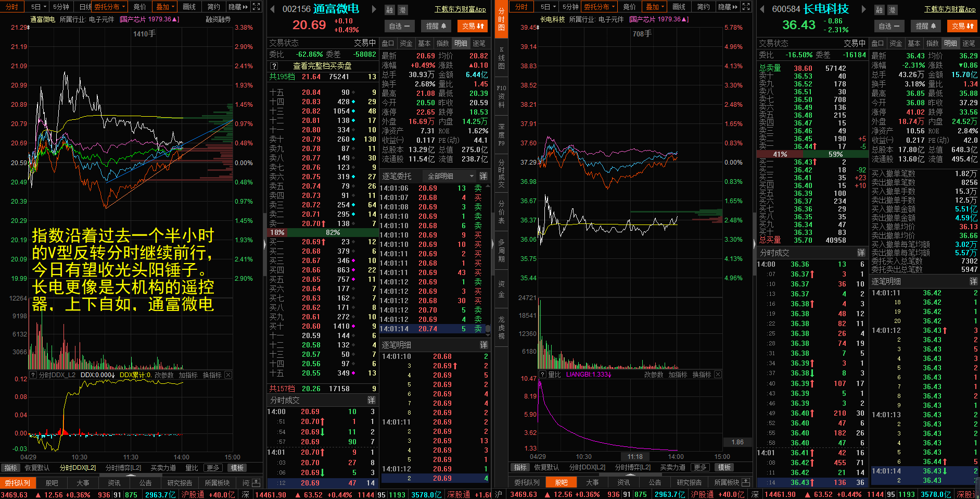Open 委托分布 dropdown in left chart toolbar
This screenshot has width=980, height=499.
click(110, 7)
